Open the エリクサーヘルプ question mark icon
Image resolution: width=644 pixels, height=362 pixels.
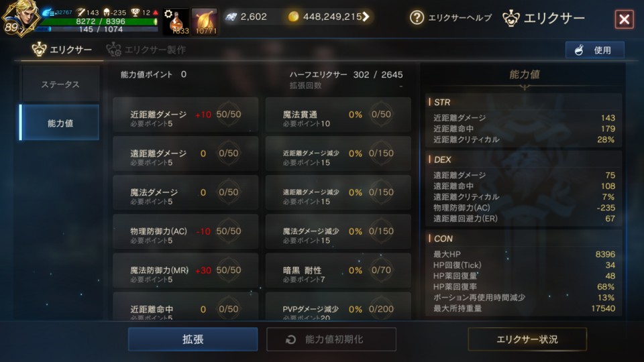pyautogui.click(x=417, y=17)
